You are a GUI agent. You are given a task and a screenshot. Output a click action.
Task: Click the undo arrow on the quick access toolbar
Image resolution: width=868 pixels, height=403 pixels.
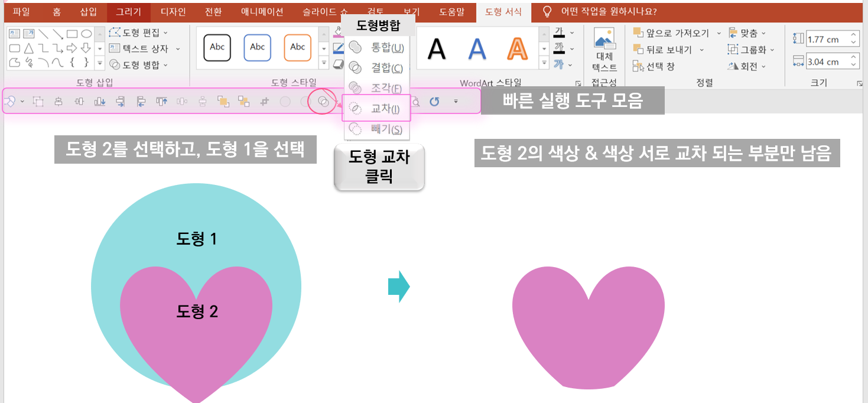pos(434,100)
